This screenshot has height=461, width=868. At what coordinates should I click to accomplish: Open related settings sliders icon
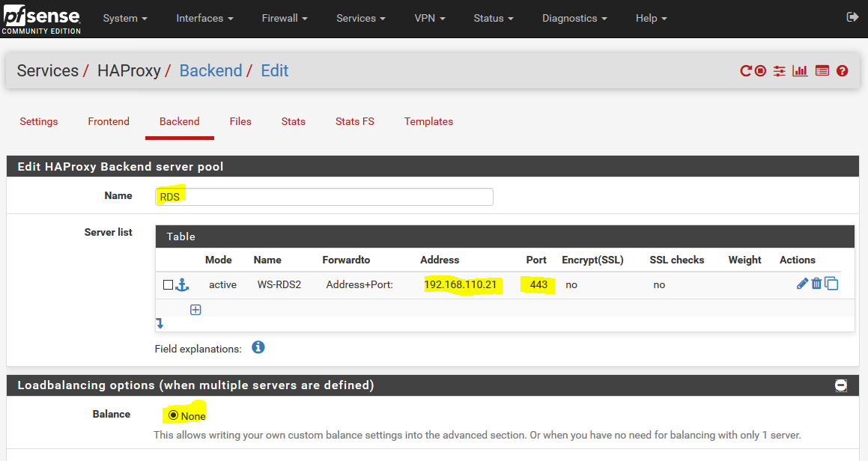click(x=780, y=71)
